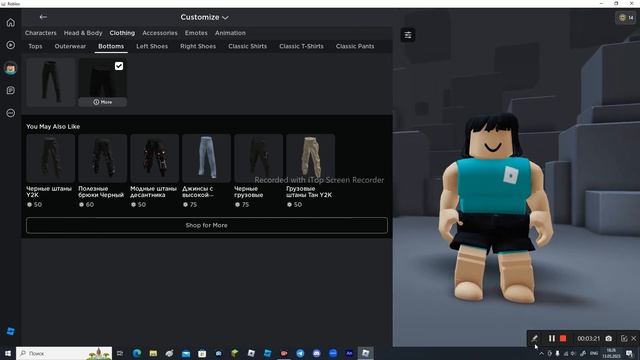Open Модные штаны десантника item thumbnail
Viewport: 640px width, 360px height.
154,158
